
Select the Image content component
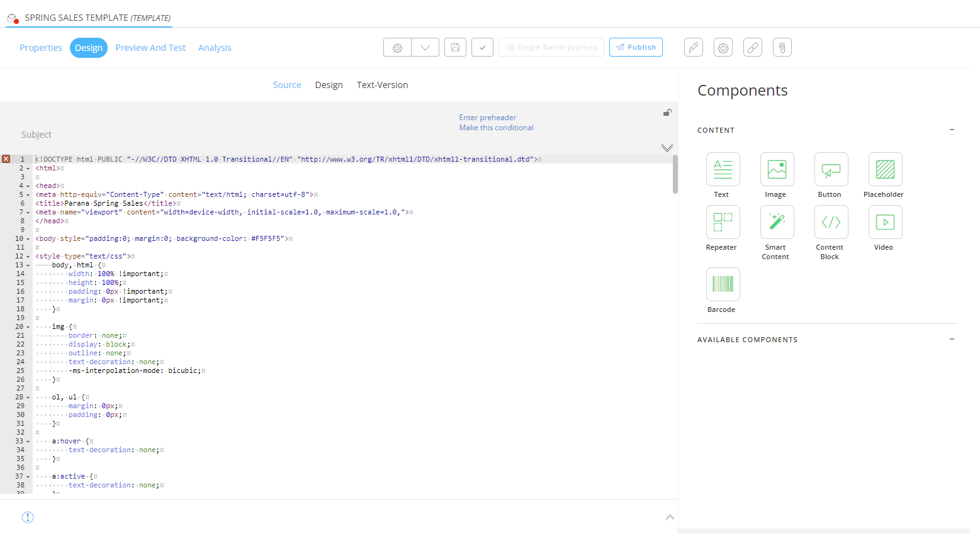(777, 169)
